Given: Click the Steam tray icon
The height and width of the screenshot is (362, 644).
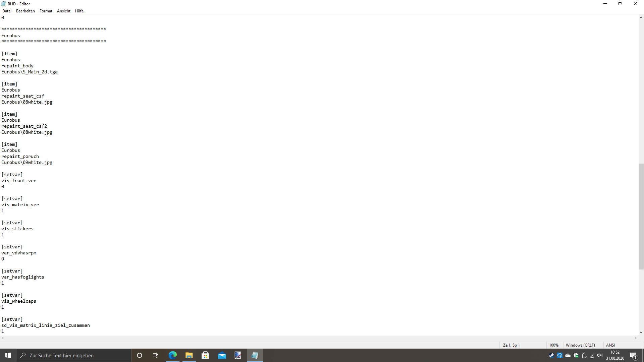Looking at the screenshot, I should tap(551, 355).
